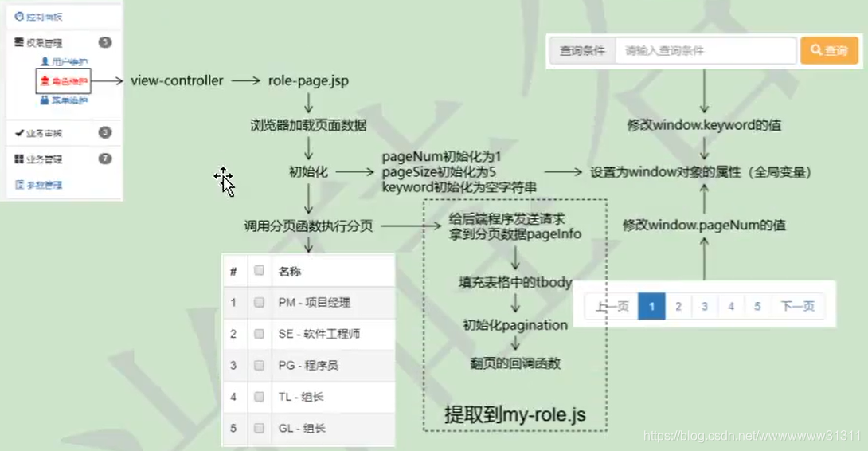The height and width of the screenshot is (451, 868).
Task: Click the 提取到my-role.js text
Action: pos(514,414)
